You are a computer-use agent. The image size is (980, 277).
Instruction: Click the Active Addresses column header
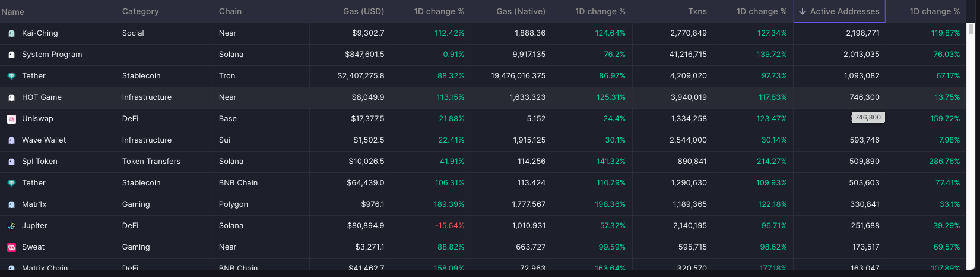point(839,11)
